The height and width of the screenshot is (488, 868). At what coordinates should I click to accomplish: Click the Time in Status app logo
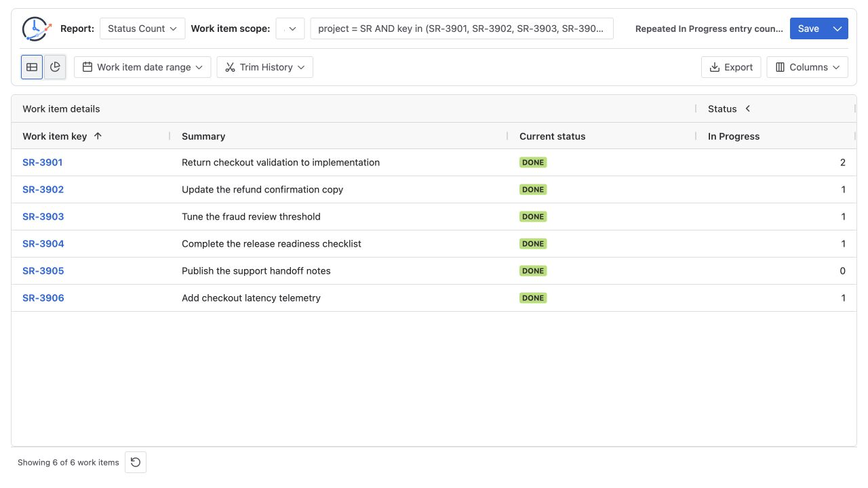[37, 28]
